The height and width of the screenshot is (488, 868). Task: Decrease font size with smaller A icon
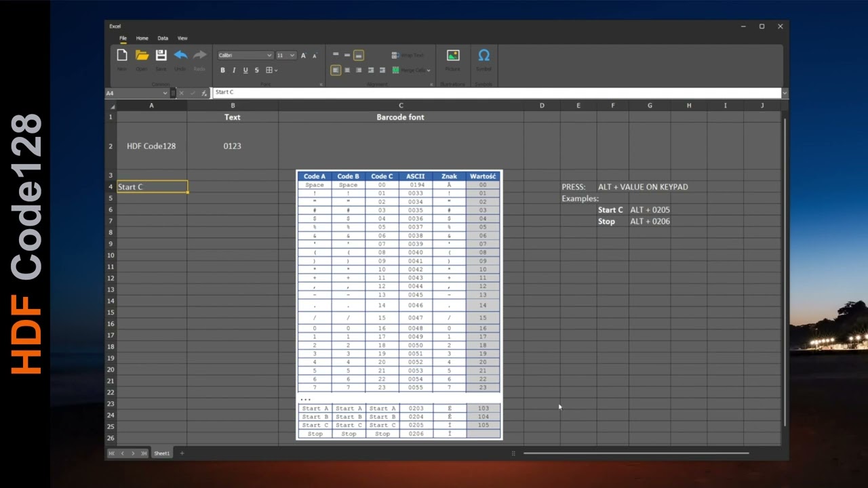click(315, 56)
